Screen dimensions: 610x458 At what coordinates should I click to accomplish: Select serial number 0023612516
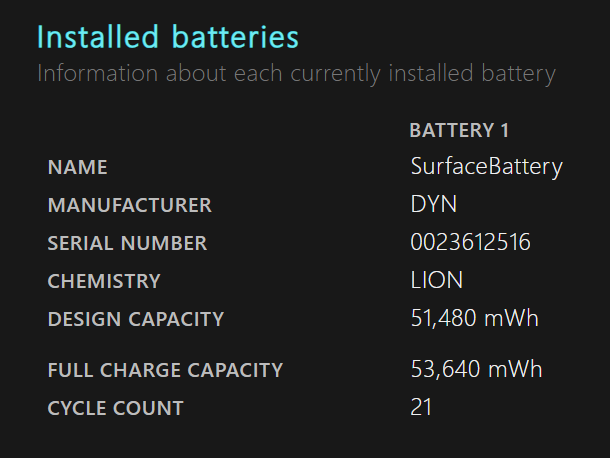coord(470,242)
